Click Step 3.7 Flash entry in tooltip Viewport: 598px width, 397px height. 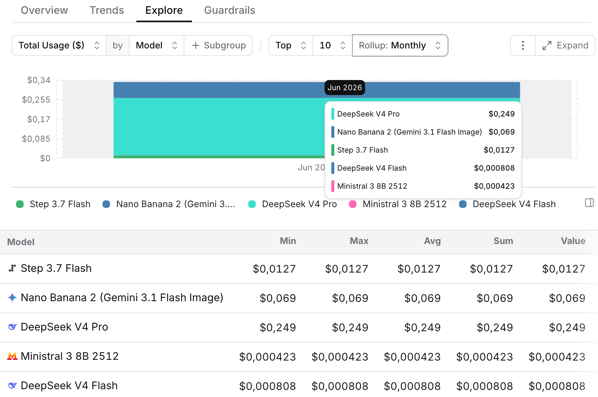[x=423, y=150]
